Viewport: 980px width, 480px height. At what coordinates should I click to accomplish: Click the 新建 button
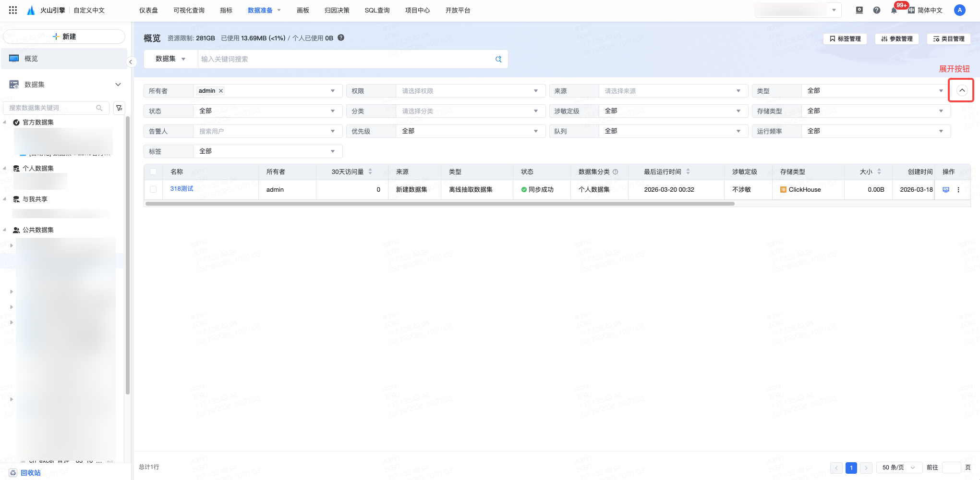coord(64,37)
